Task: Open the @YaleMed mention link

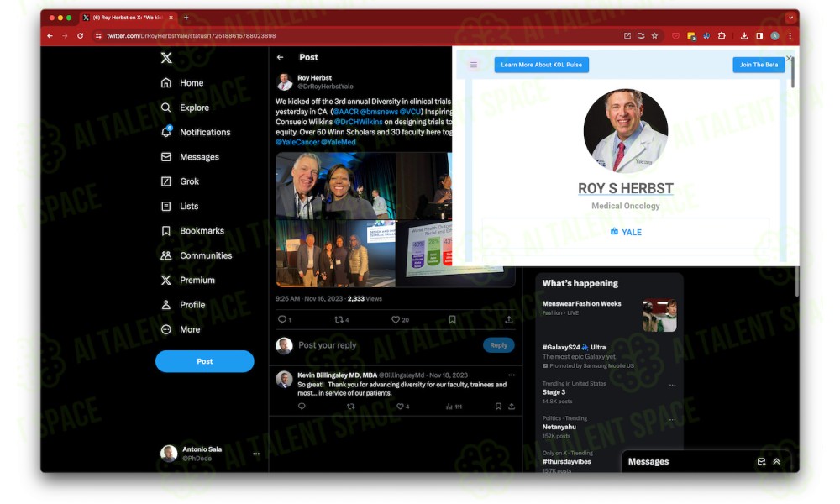Action: click(x=338, y=143)
